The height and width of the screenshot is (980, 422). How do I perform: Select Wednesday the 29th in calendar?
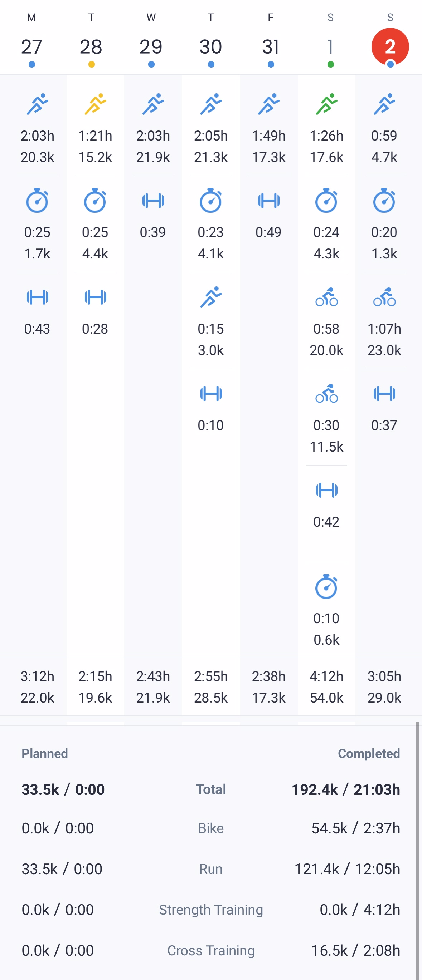tap(151, 47)
